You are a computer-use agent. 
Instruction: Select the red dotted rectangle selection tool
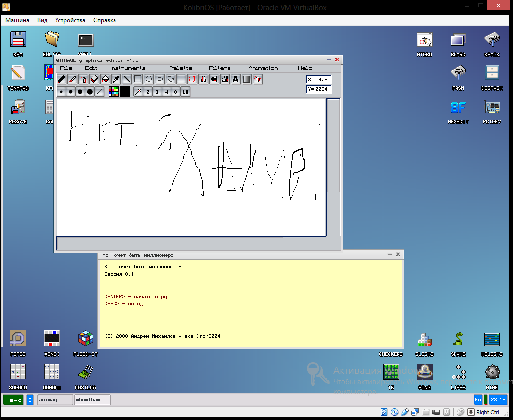181,79
